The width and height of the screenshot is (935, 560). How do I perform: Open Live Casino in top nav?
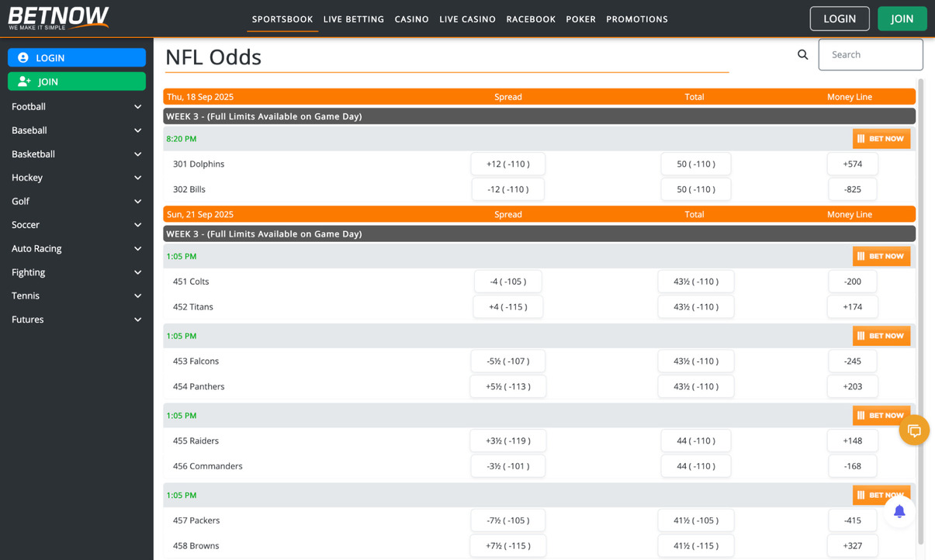(x=467, y=19)
